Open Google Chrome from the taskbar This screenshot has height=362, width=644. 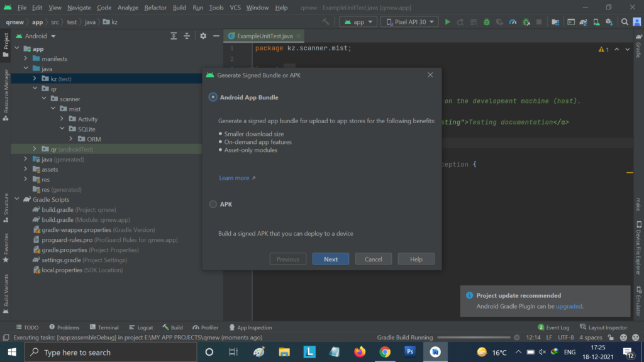click(385, 352)
